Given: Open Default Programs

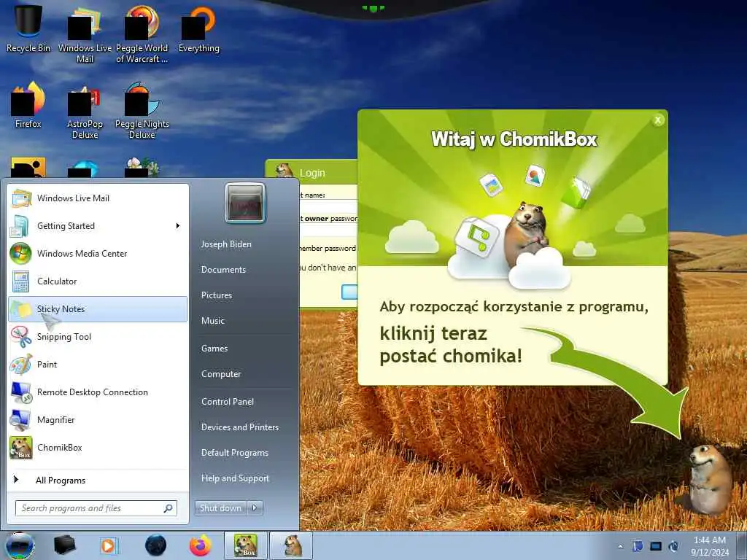Looking at the screenshot, I should click(x=234, y=453).
